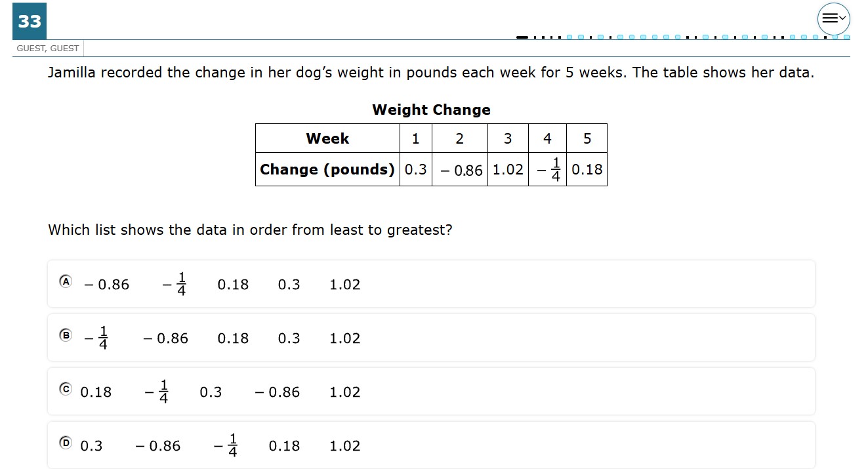868x469 pixels.
Task: Click the Week header cell in the table
Action: tap(327, 139)
